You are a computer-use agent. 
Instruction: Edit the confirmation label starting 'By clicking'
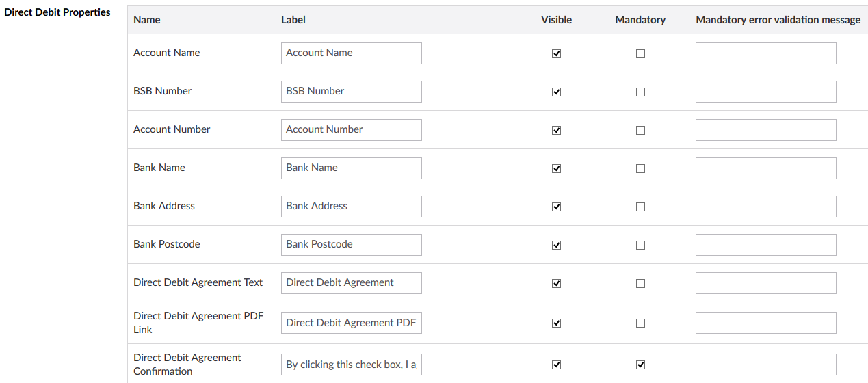(x=351, y=365)
